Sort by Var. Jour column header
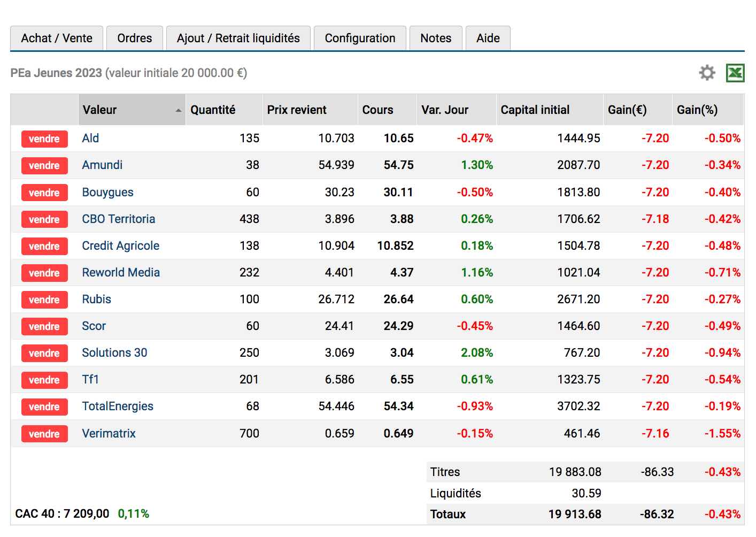 [x=457, y=110]
